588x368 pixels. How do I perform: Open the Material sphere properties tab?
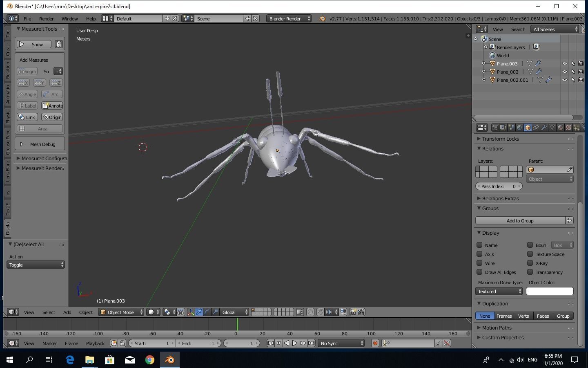(560, 128)
